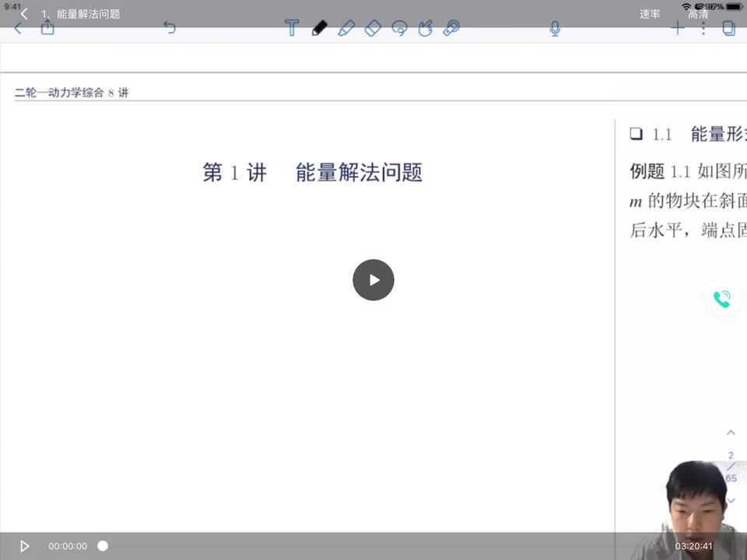747x560 pixels.
Task: Open the share/export icon
Action: [x=47, y=28]
